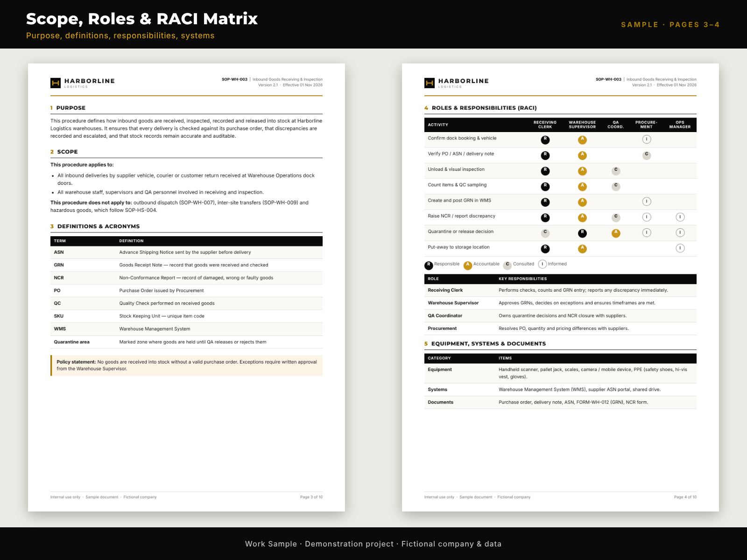The image size is (747, 560).
Task: Click the 'Policy statement:' callout text
Action: coord(76,362)
